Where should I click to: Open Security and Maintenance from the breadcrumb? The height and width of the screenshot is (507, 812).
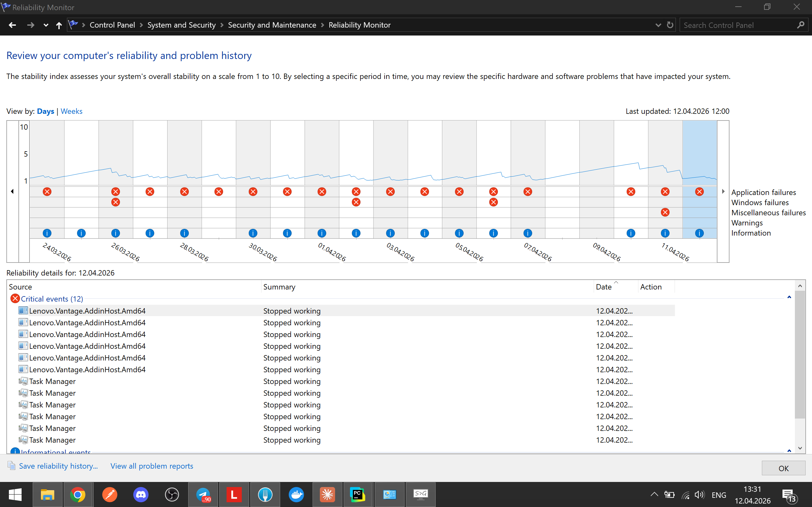pyautogui.click(x=272, y=25)
